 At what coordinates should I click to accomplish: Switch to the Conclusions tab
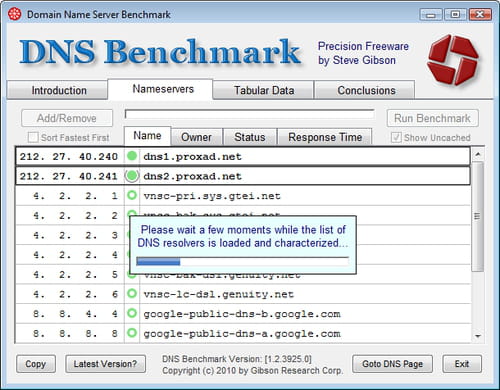pyautogui.click(x=365, y=90)
